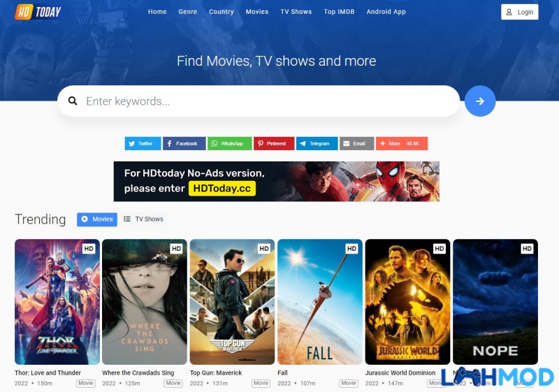Open the Where the Crawdads Sing poster

coord(145,301)
